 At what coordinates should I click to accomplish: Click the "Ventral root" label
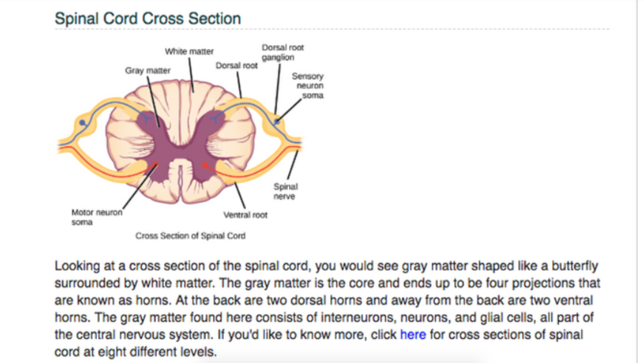click(245, 215)
